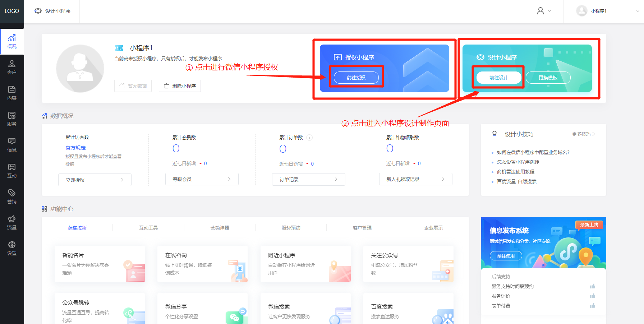644x324 pixels.
Task: Click thumbs-up icon for 服务支持时间段预约
Action: coord(593,286)
